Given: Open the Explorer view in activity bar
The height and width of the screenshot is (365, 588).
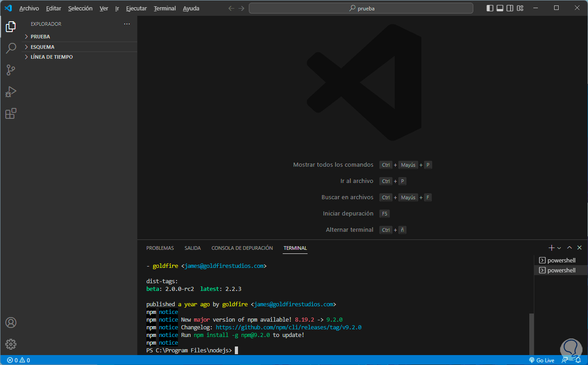Looking at the screenshot, I should (11, 27).
